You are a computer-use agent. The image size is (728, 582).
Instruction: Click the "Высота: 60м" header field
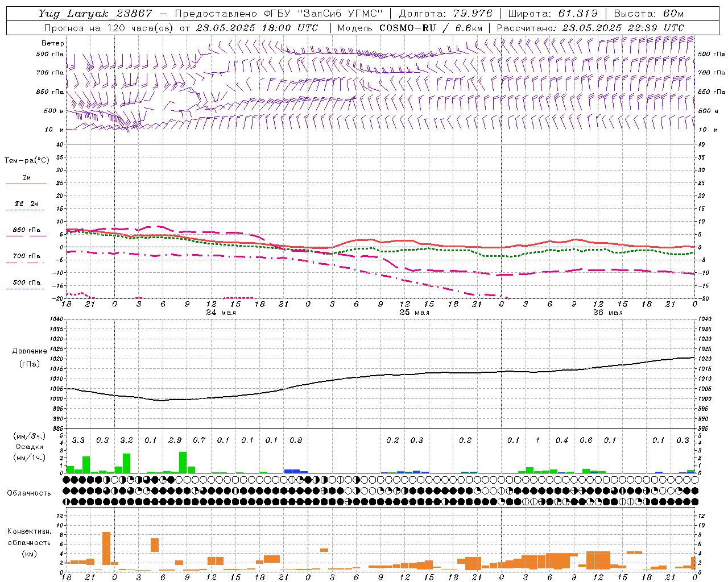point(648,14)
